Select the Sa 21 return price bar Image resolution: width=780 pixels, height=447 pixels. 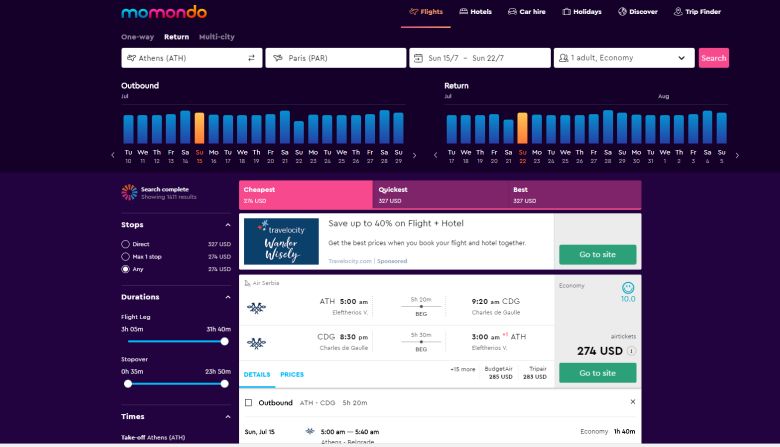coord(508,132)
